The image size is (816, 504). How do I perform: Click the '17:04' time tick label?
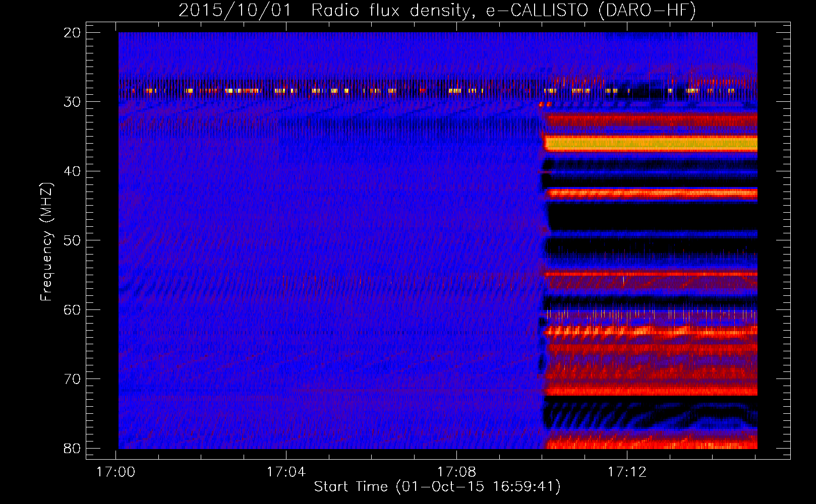286,472
